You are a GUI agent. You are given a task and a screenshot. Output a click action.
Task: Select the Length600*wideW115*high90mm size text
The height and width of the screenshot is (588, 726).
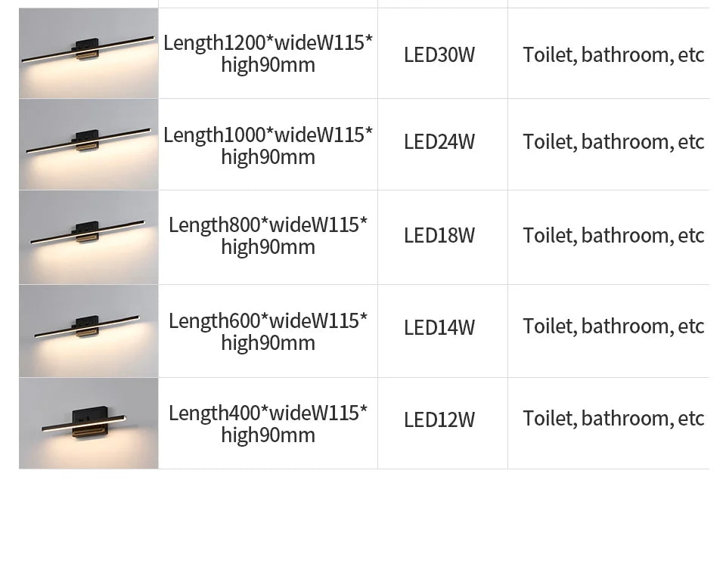(268, 332)
